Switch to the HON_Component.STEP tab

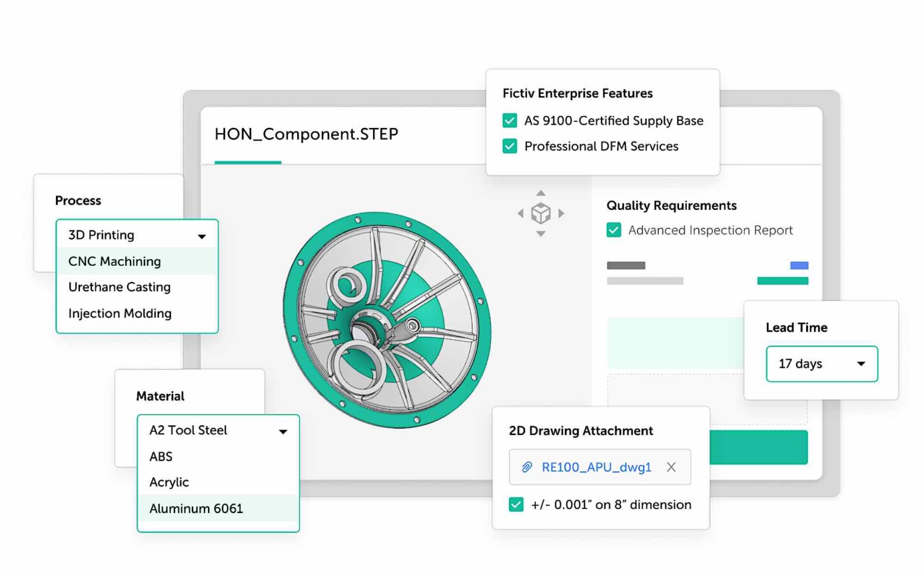(307, 134)
